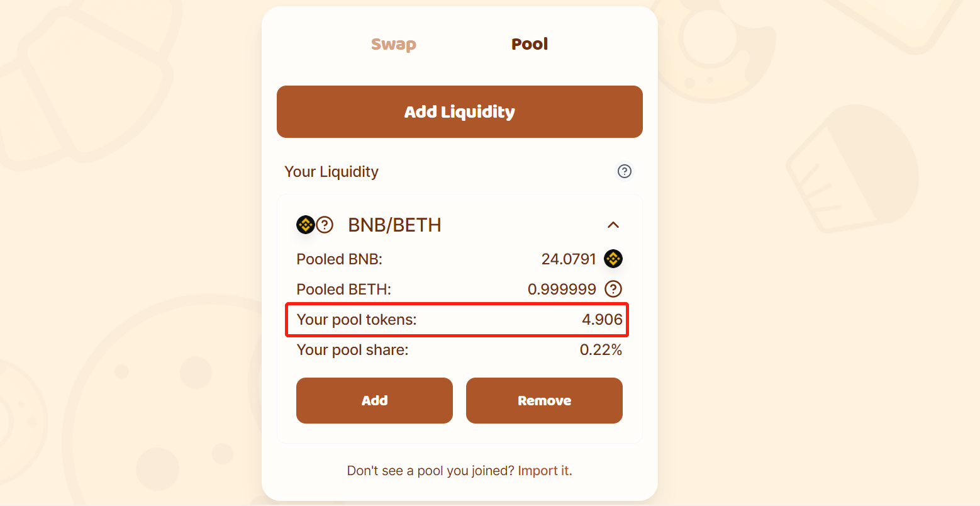Switch to the Swap tab
Viewport: 980px width, 506px height.
coord(393,44)
